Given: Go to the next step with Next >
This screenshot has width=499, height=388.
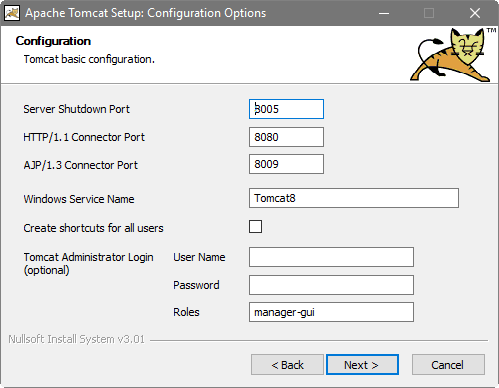Looking at the screenshot, I should tap(362, 365).
